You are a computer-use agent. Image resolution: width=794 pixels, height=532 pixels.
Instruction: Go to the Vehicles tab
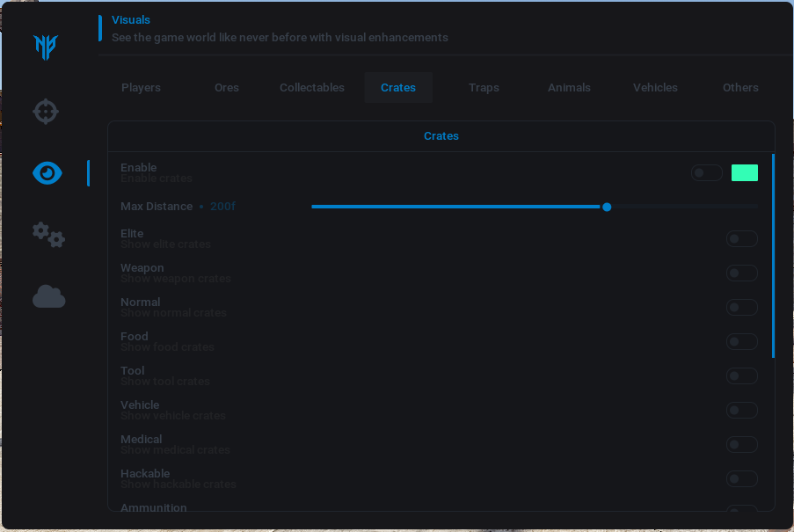[655, 88]
